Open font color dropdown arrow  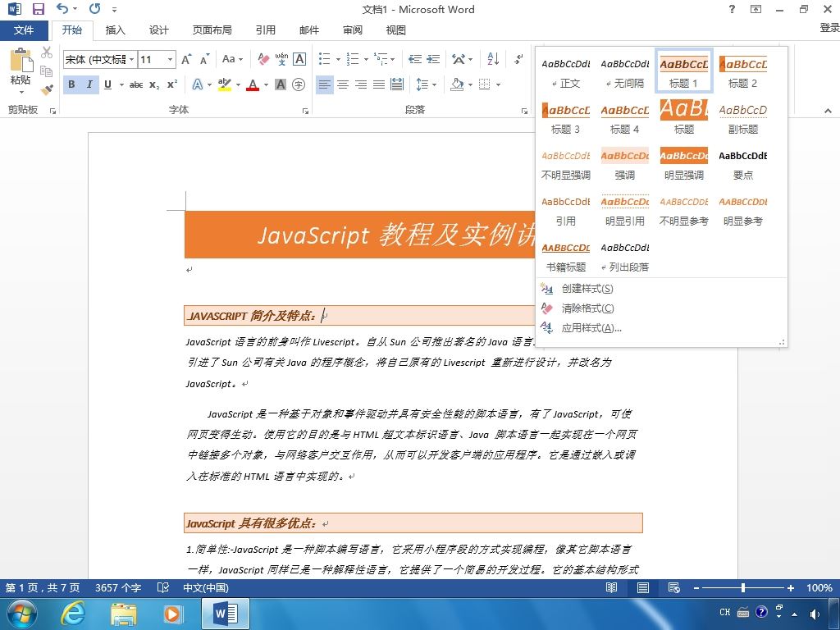(266, 84)
